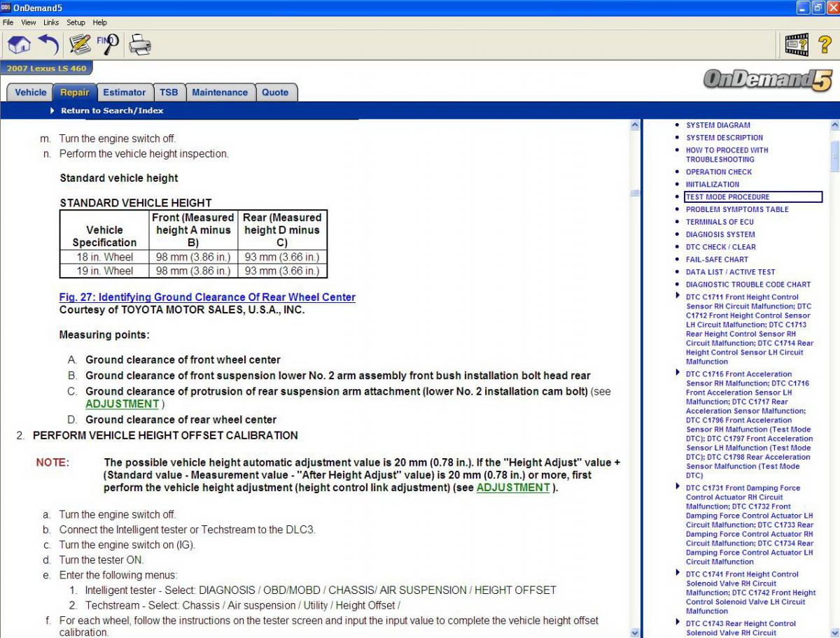
Task: Switch to the Estimator tab
Action: (124, 92)
